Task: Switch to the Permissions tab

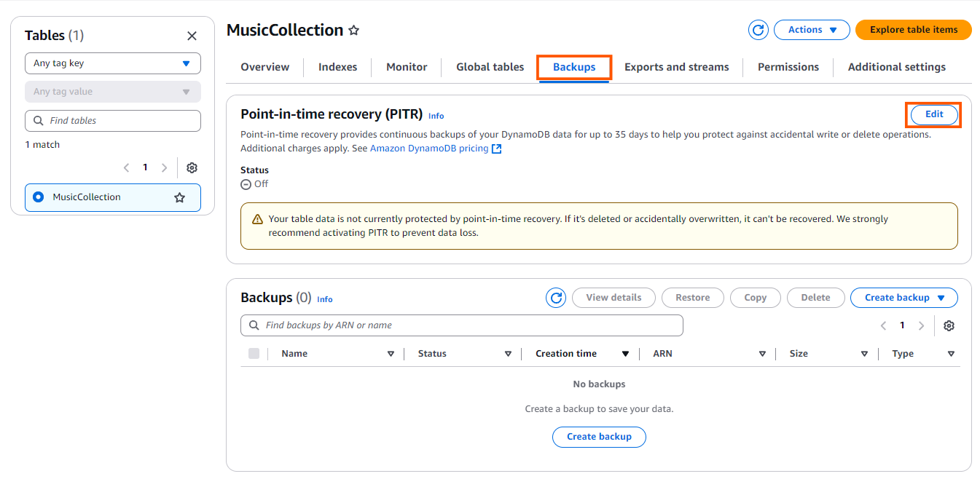Action: click(x=788, y=67)
